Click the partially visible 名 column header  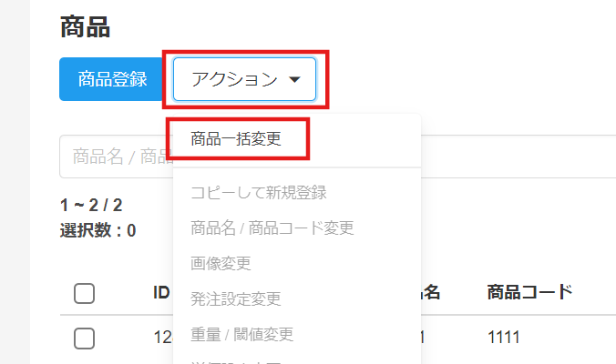pos(432,292)
